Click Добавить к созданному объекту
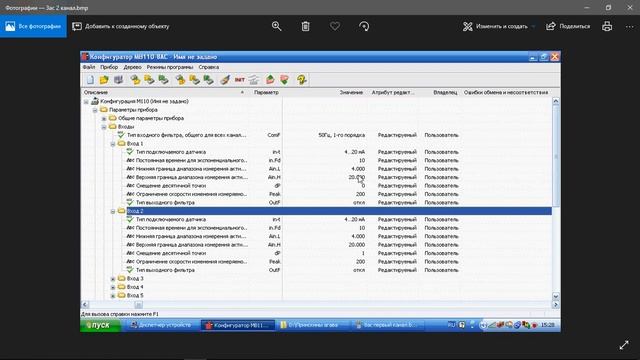Image resolution: width=640 pixels, height=360 pixels. click(x=121, y=26)
